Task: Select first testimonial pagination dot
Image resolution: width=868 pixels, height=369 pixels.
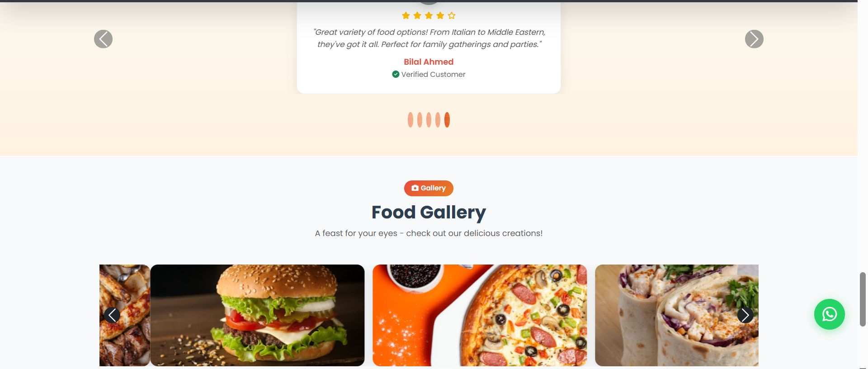Action: pyautogui.click(x=410, y=120)
